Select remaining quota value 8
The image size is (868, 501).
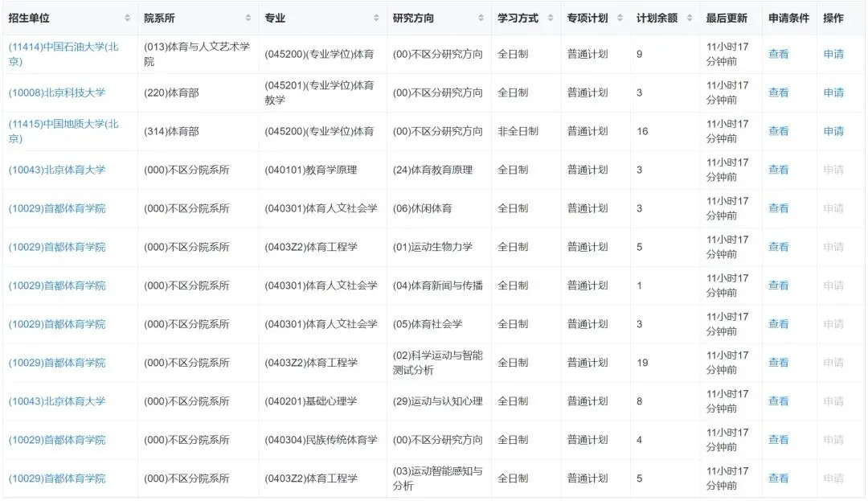tap(640, 401)
